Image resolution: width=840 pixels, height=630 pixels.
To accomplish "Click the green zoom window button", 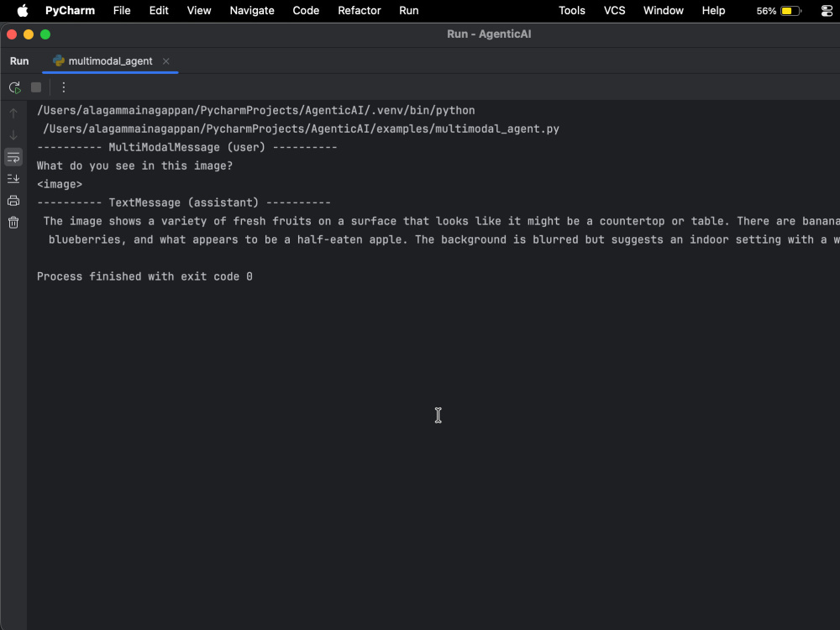I will coord(45,34).
